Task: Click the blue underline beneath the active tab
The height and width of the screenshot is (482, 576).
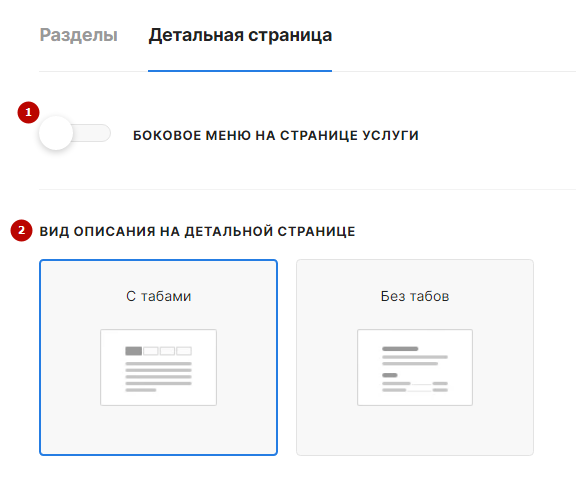Action: tap(240, 71)
